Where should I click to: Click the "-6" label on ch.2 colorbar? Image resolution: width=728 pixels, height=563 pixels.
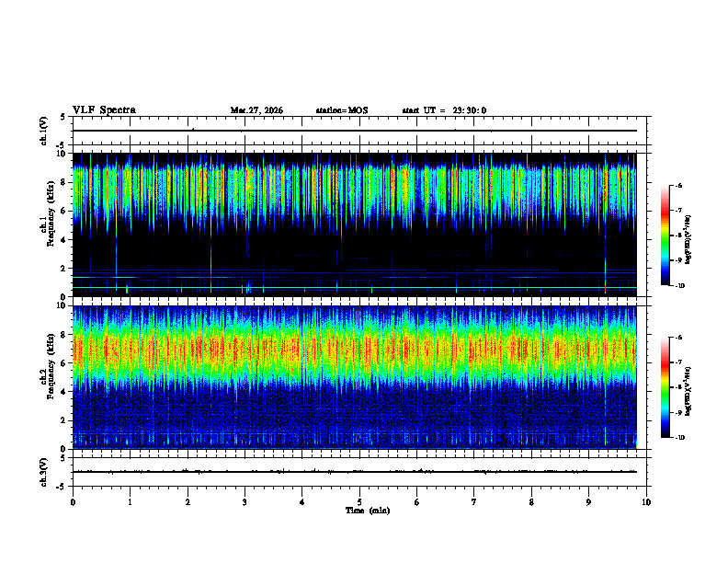point(679,338)
